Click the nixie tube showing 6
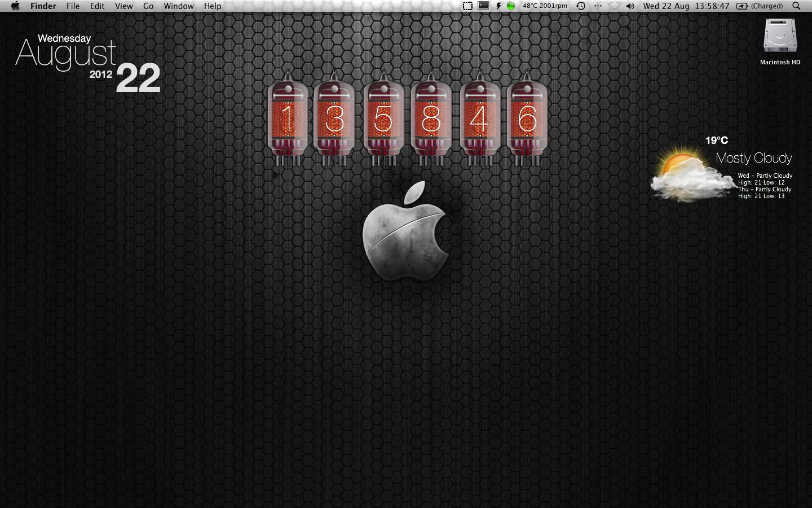Image resolution: width=812 pixels, height=508 pixels. click(x=527, y=119)
